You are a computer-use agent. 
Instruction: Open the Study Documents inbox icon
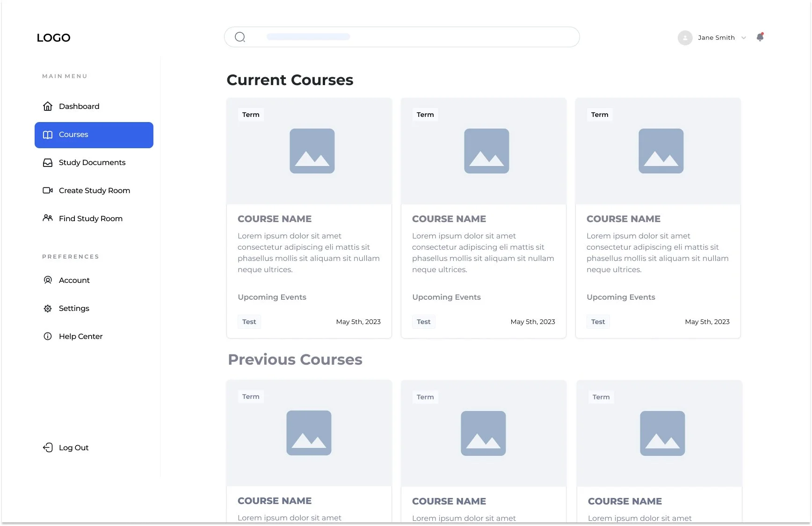pyautogui.click(x=48, y=162)
